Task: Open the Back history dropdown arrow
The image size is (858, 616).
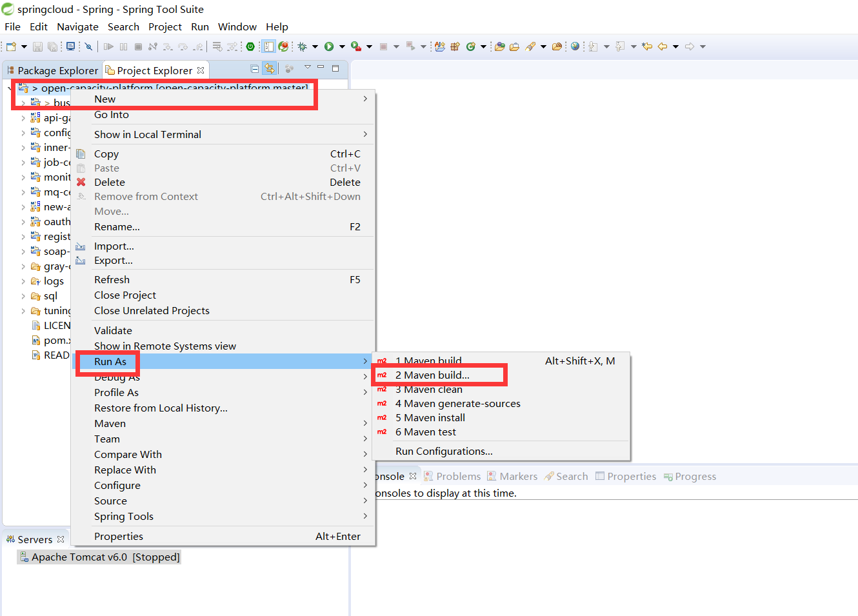Action: pyautogui.click(x=675, y=46)
